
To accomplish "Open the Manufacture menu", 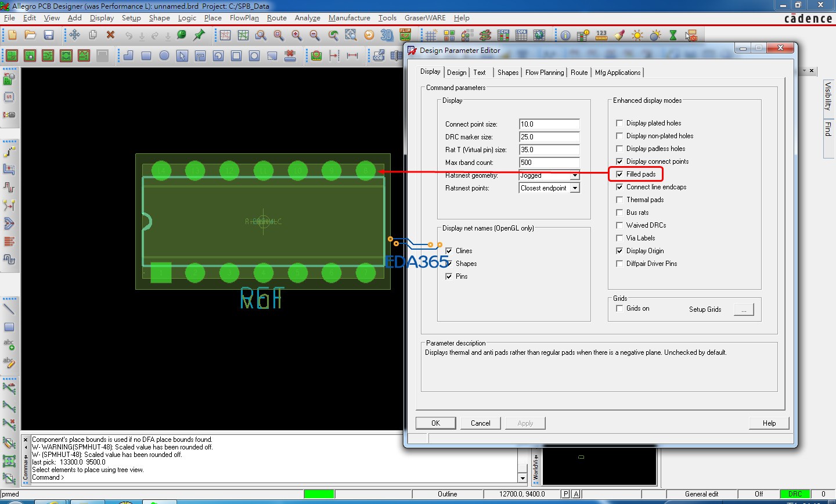I will 349,18.
